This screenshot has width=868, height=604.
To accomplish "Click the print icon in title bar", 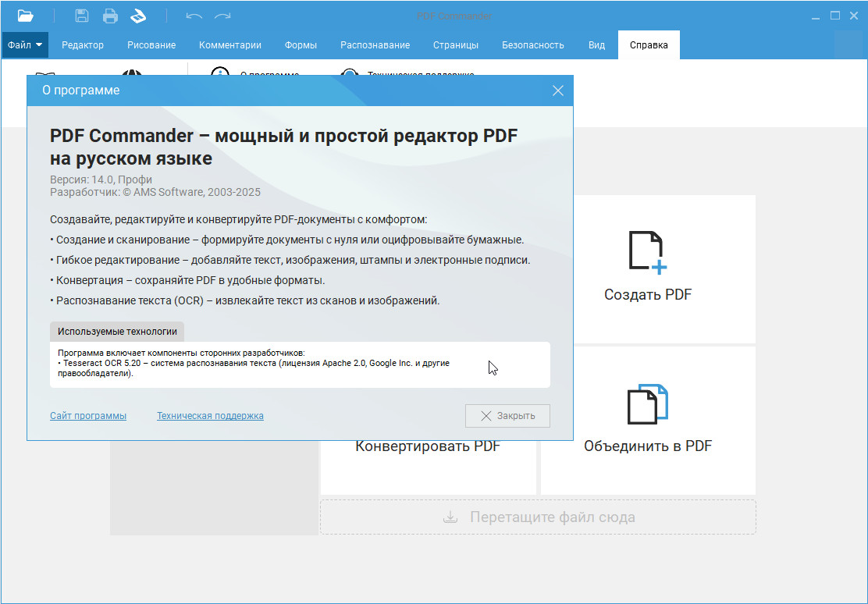I will [110, 16].
